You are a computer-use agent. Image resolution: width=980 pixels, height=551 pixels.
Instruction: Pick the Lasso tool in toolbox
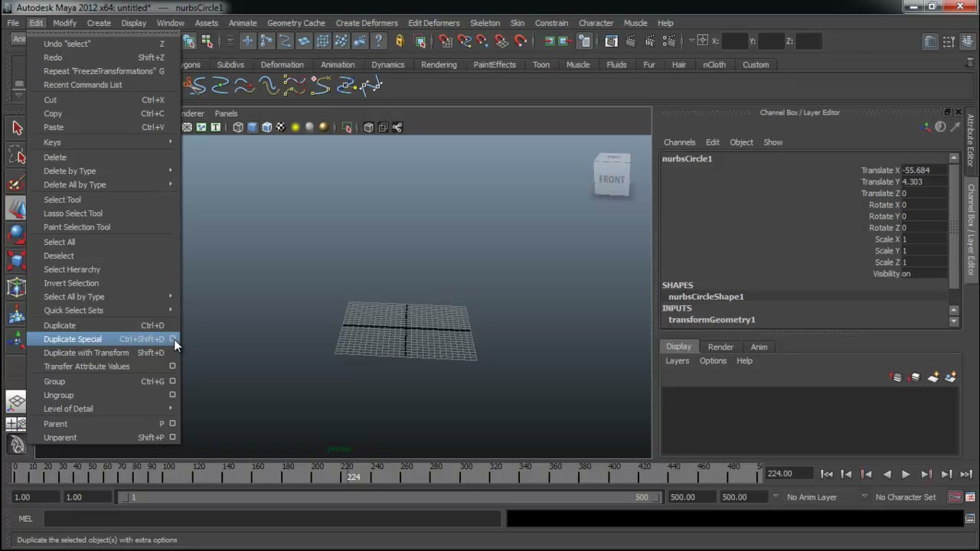click(x=17, y=156)
